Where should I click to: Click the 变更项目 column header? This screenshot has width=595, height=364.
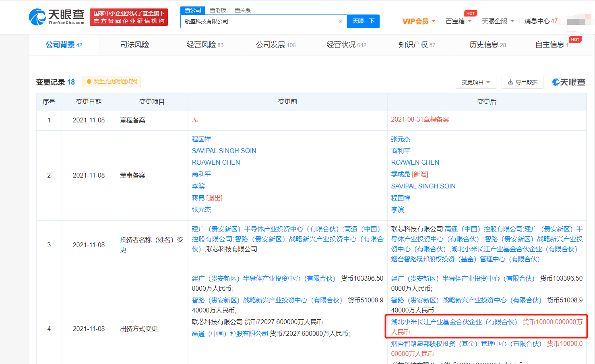(152, 102)
